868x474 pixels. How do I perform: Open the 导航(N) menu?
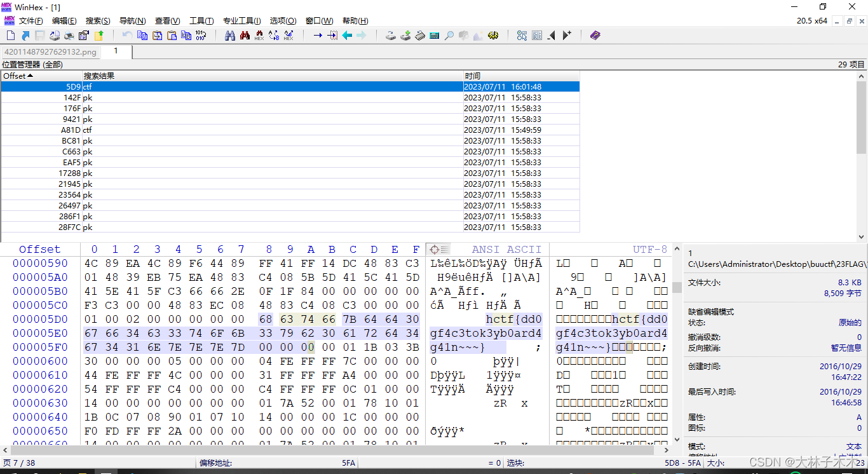click(x=132, y=21)
